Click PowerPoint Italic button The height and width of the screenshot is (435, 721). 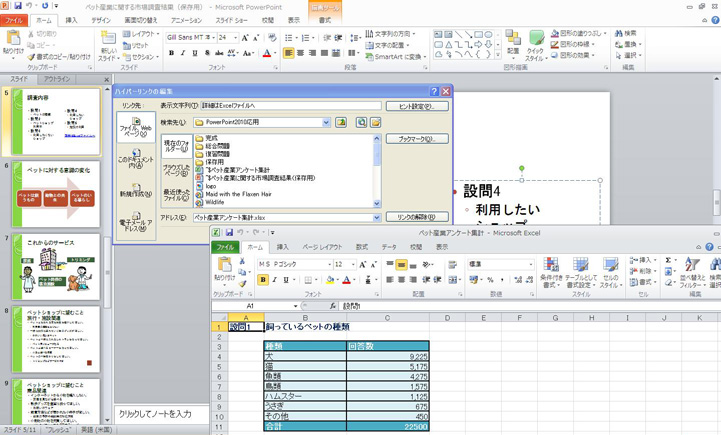[x=183, y=53]
